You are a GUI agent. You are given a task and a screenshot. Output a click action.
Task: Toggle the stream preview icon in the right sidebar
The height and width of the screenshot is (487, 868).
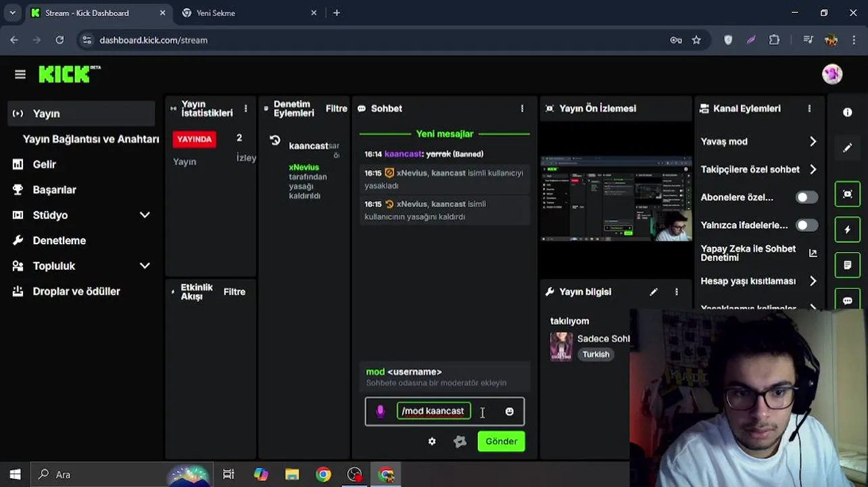[x=847, y=194]
